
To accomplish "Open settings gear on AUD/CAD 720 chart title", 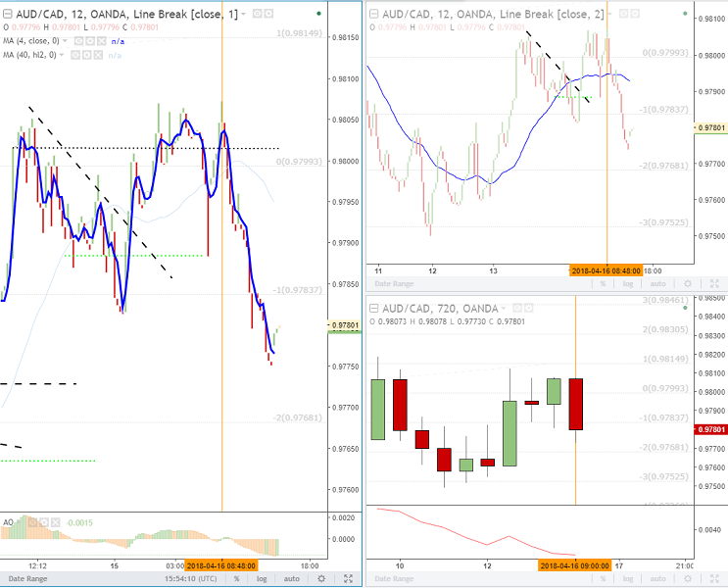I will coord(528,309).
